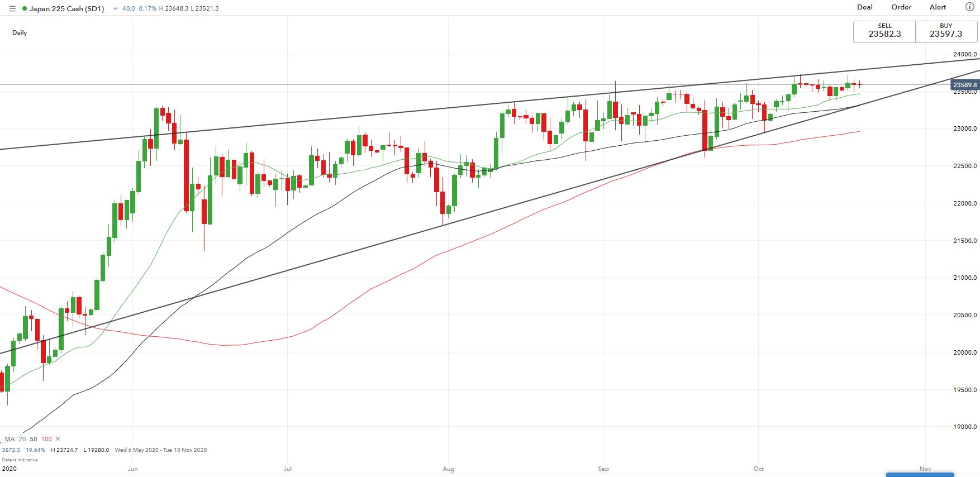Click the SELL 23582.3 button

[x=884, y=31]
